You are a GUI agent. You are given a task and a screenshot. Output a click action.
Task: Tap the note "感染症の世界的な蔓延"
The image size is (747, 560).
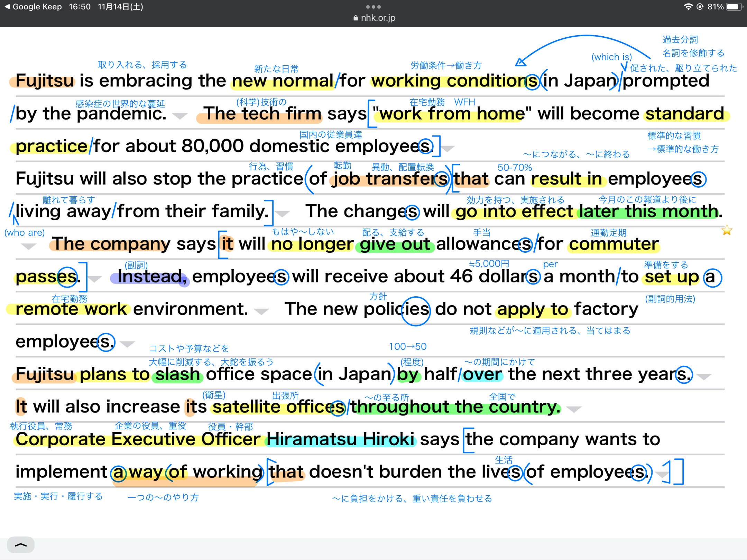click(x=120, y=104)
